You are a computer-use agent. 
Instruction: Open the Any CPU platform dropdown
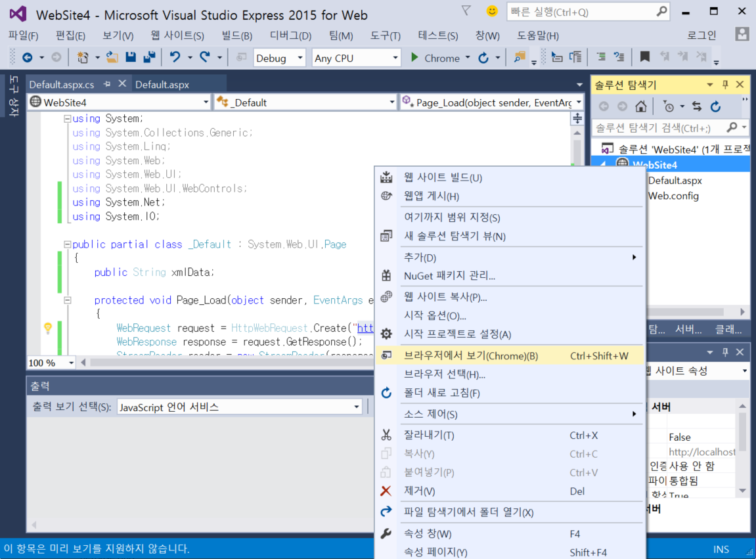click(x=356, y=58)
